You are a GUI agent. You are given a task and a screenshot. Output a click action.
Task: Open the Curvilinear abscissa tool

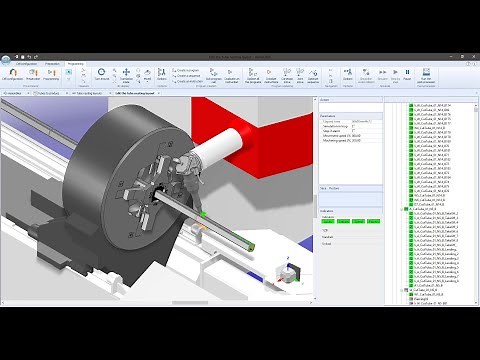[x=287, y=76]
